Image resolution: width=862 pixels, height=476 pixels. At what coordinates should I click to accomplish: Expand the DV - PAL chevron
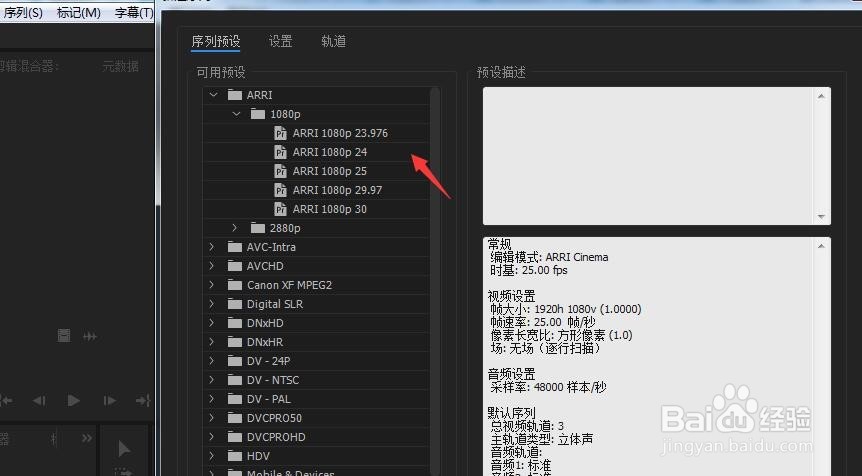click(212, 398)
